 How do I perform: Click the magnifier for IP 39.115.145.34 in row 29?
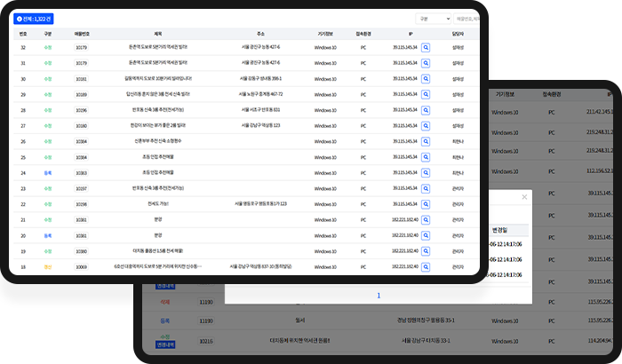(x=426, y=94)
